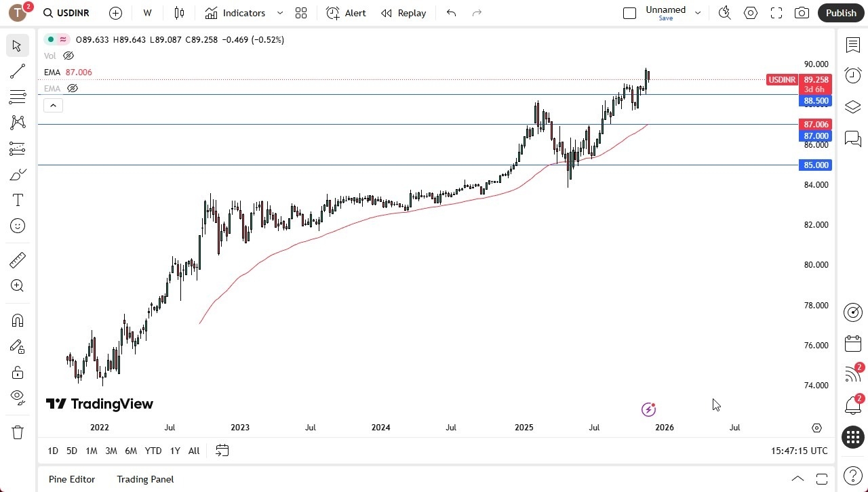Activate the Zoom In tool
The image size is (868, 492).
coord(17,285)
